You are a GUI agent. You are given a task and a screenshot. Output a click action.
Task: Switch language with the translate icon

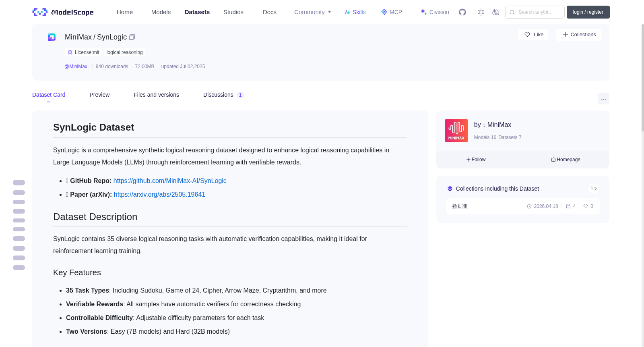[x=495, y=12]
